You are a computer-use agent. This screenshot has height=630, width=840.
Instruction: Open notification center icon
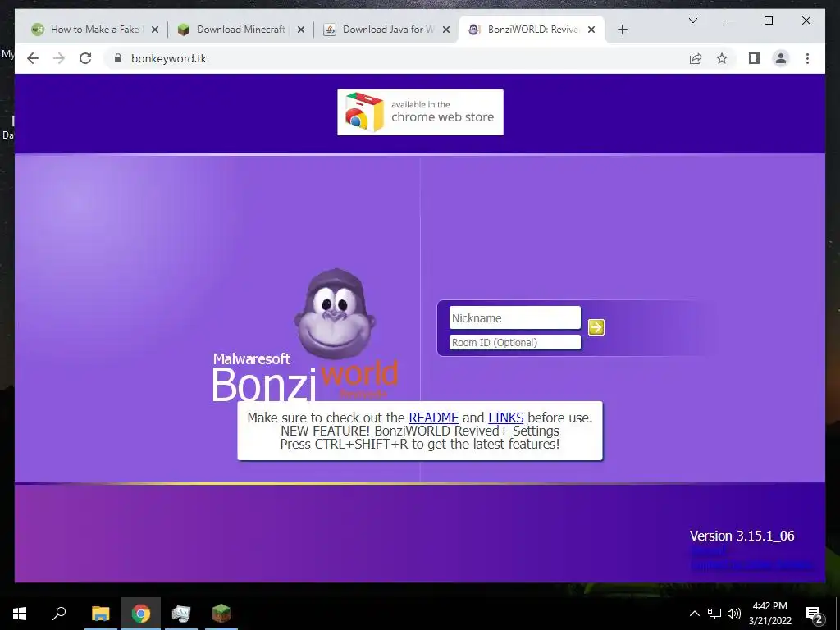tap(815, 614)
